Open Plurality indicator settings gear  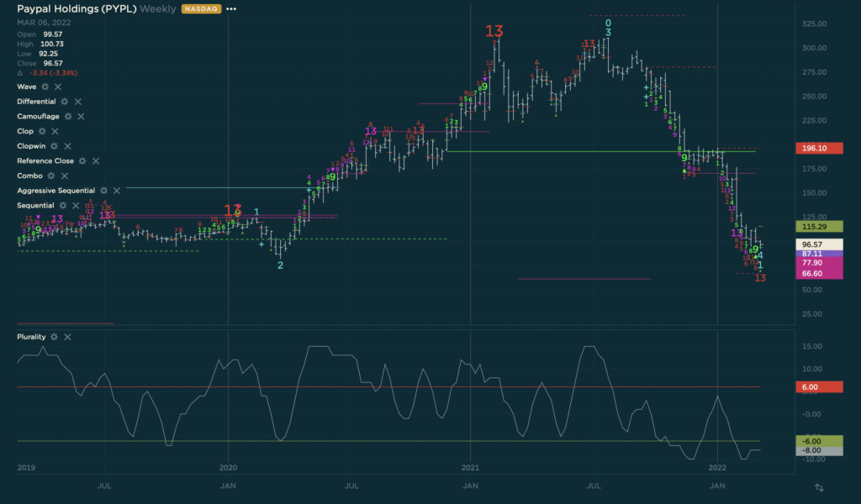click(x=54, y=337)
